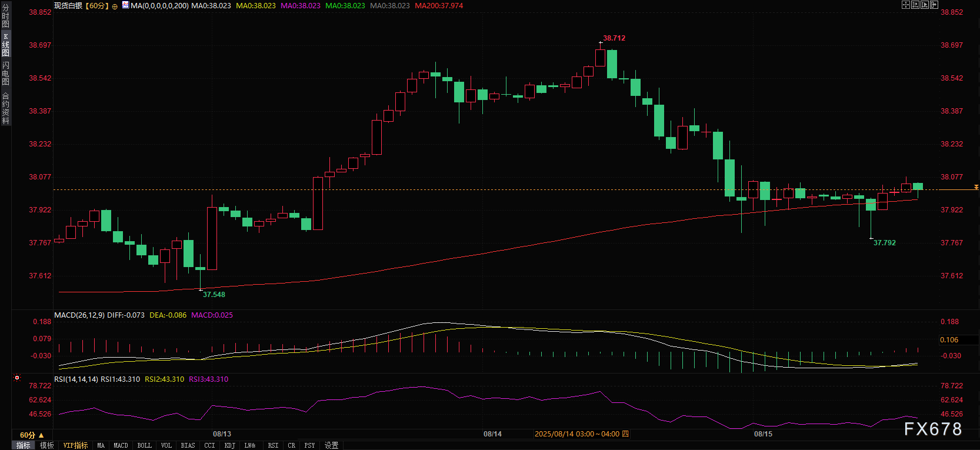The image size is (980, 450).
Task: Click the crosshair icon at top right
Action: (x=906, y=5)
